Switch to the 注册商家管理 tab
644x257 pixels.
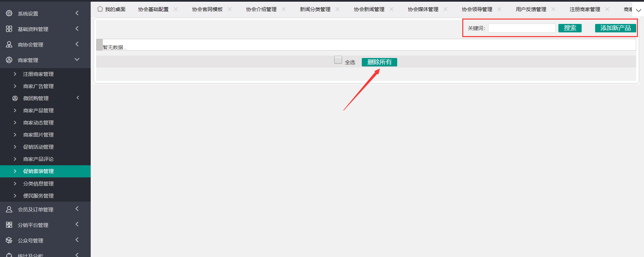(x=585, y=9)
